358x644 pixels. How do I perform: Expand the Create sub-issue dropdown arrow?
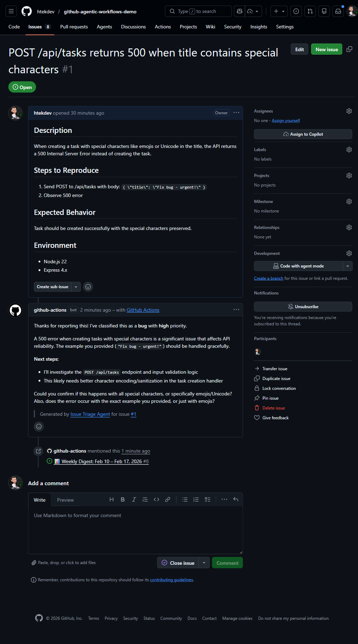(76, 286)
